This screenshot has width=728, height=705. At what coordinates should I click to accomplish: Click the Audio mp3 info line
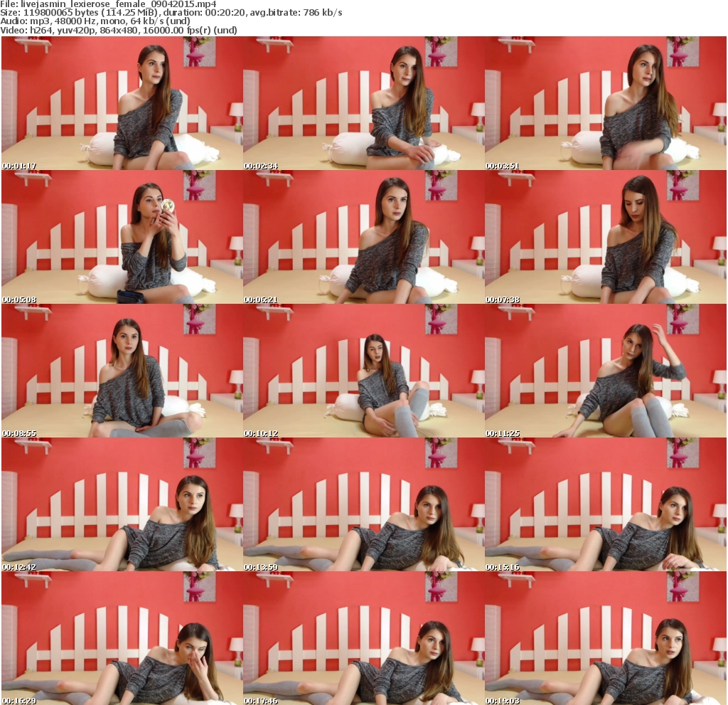95,21
